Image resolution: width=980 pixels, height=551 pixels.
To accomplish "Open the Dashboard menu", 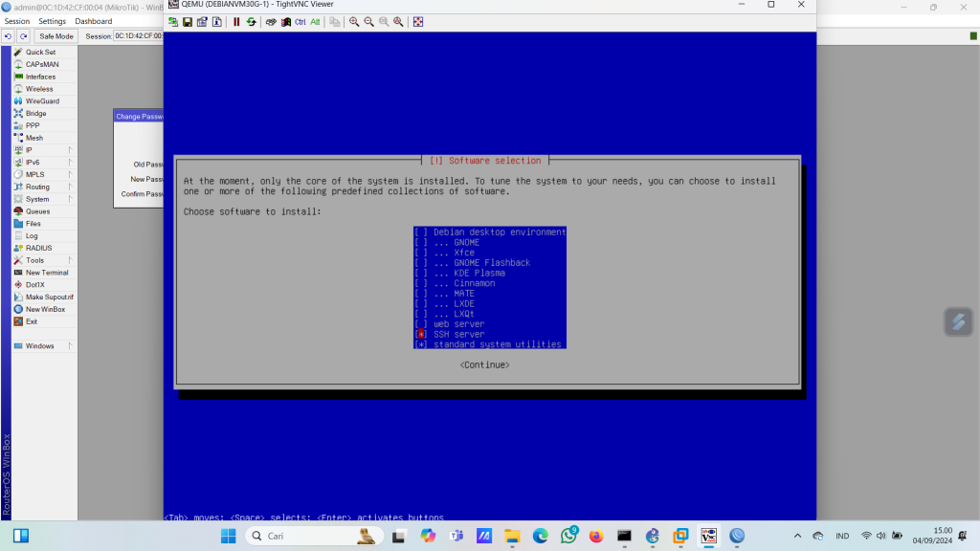I will [93, 21].
